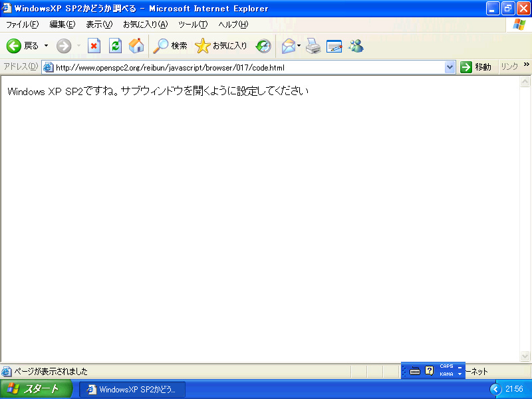This screenshot has width=532, height=399.
Task: Open the Forward button history dropdown arrow
Action: [x=78, y=46]
